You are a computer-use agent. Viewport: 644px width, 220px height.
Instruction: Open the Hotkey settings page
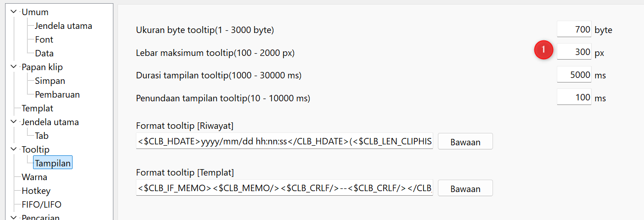(36, 191)
